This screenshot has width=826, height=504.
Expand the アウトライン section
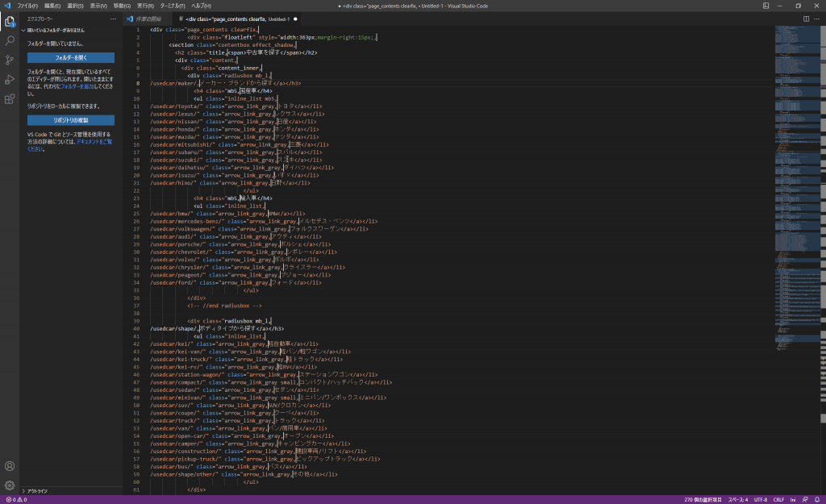click(x=37, y=491)
